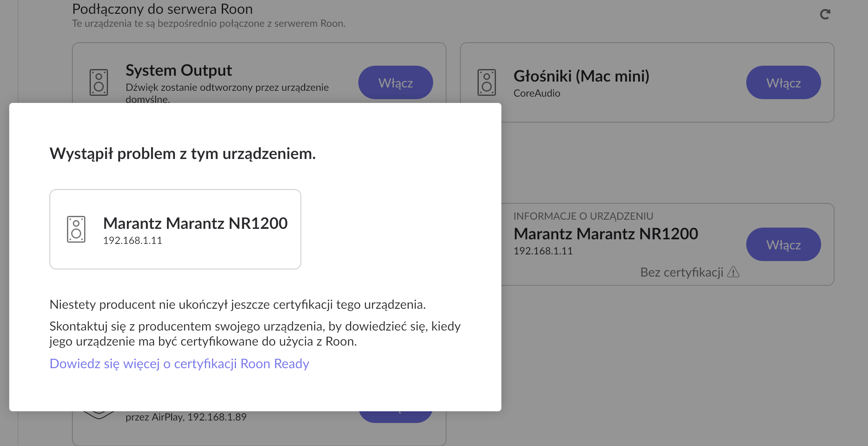Image resolution: width=868 pixels, height=446 pixels.
Task: Click the dialog heading Wystąpił problem
Action: click(x=182, y=154)
